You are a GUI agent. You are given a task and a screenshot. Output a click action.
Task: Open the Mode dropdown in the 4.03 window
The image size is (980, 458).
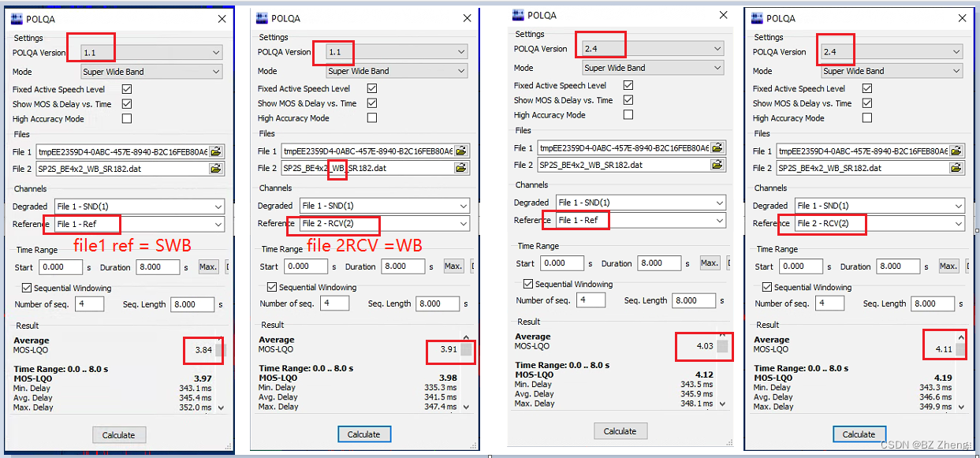pos(652,68)
